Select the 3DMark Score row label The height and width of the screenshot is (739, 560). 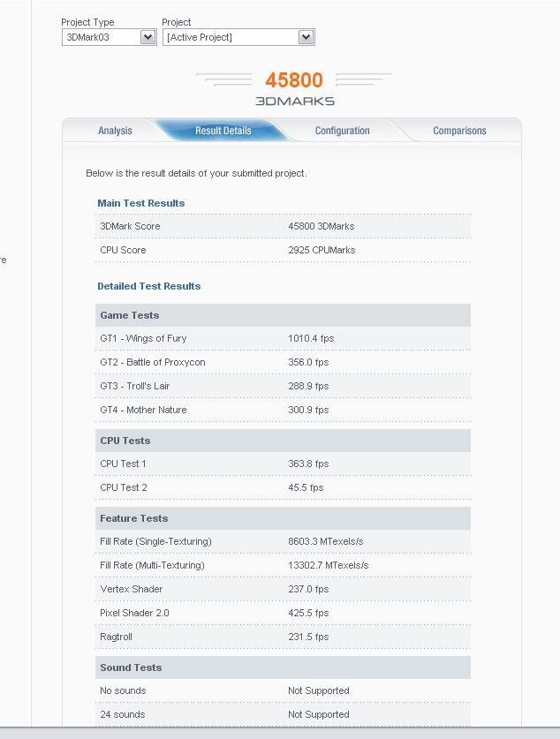130,226
